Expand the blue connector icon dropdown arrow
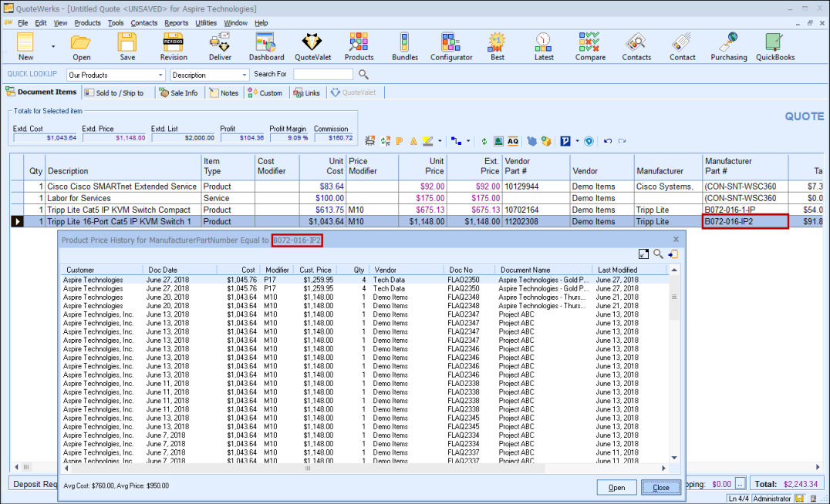The image size is (830, 504). (x=468, y=141)
